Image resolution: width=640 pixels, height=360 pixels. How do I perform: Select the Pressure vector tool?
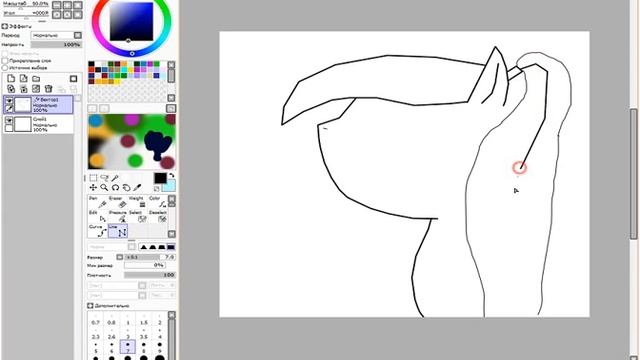click(118, 216)
